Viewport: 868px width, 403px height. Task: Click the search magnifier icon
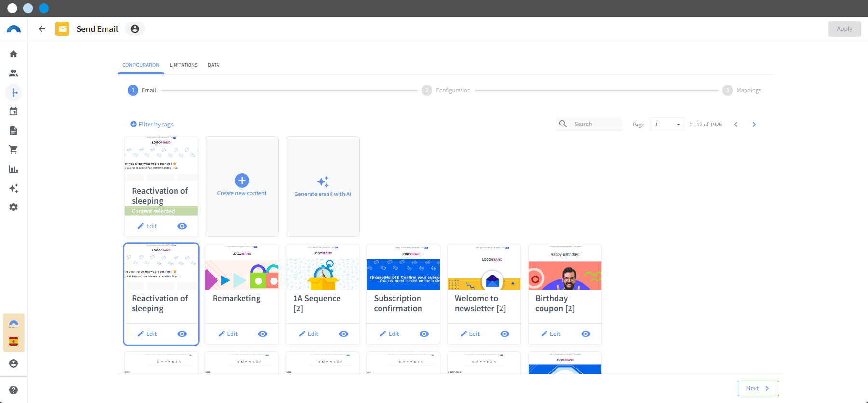[x=563, y=124]
